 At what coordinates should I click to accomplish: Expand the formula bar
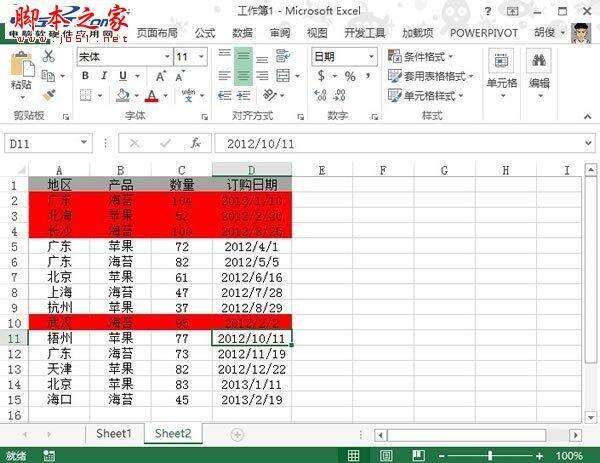pos(588,143)
